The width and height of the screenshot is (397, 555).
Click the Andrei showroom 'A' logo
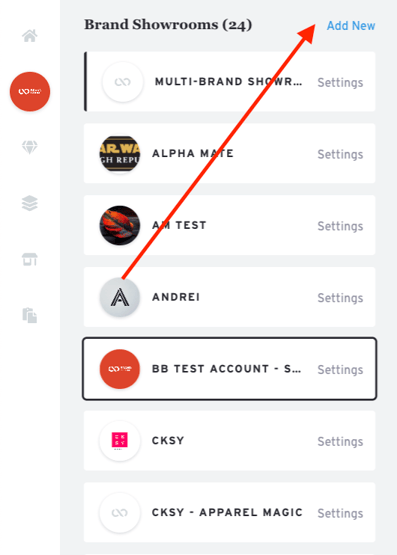point(120,297)
